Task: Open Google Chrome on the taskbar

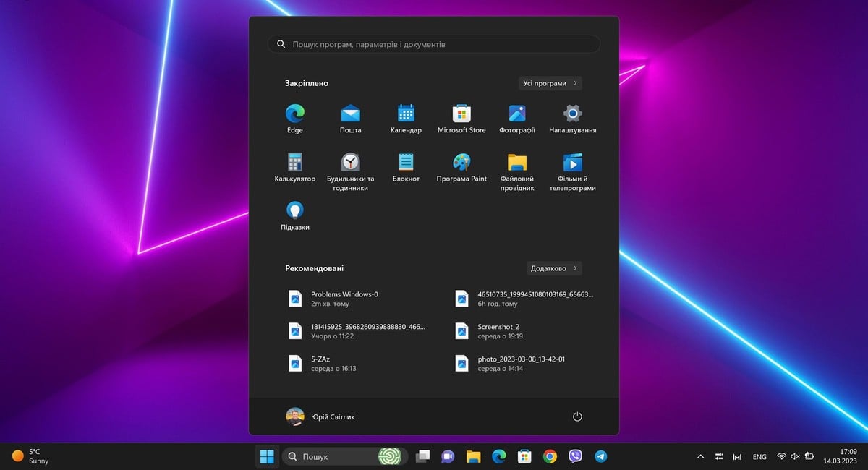Action: [x=550, y=456]
